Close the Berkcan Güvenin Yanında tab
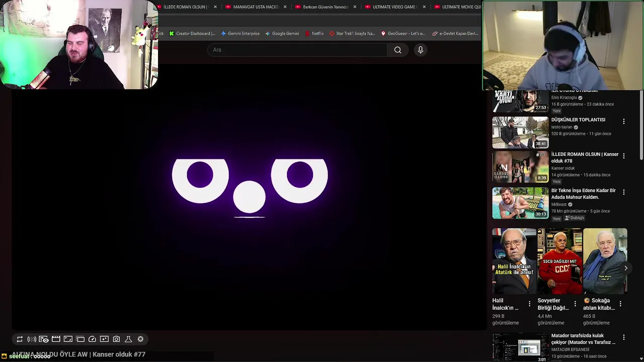644x362 pixels. [355, 7]
